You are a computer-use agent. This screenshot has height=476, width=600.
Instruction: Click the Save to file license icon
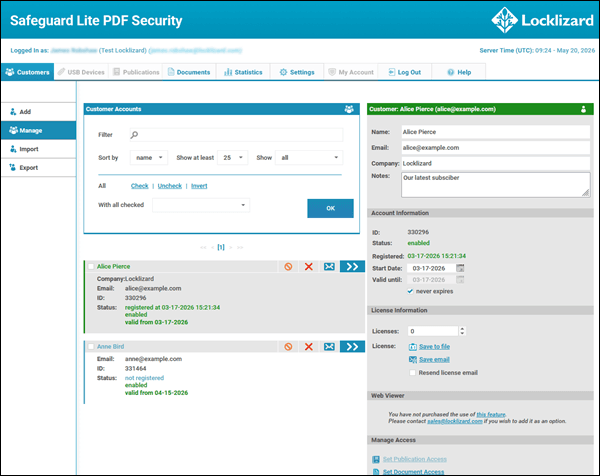(x=412, y=347)
